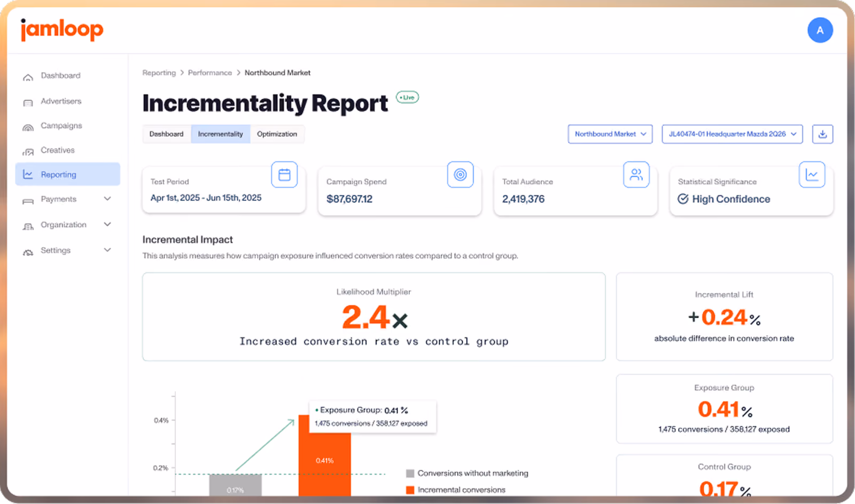
Task: Expand the Payments submenu chevron
Action: click(x=107, y=199)
